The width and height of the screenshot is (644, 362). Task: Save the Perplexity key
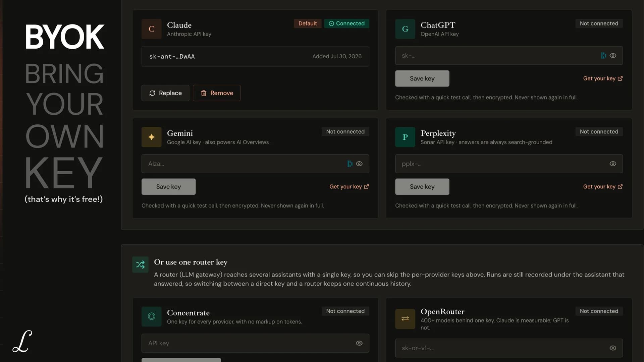tap(422, 187)
